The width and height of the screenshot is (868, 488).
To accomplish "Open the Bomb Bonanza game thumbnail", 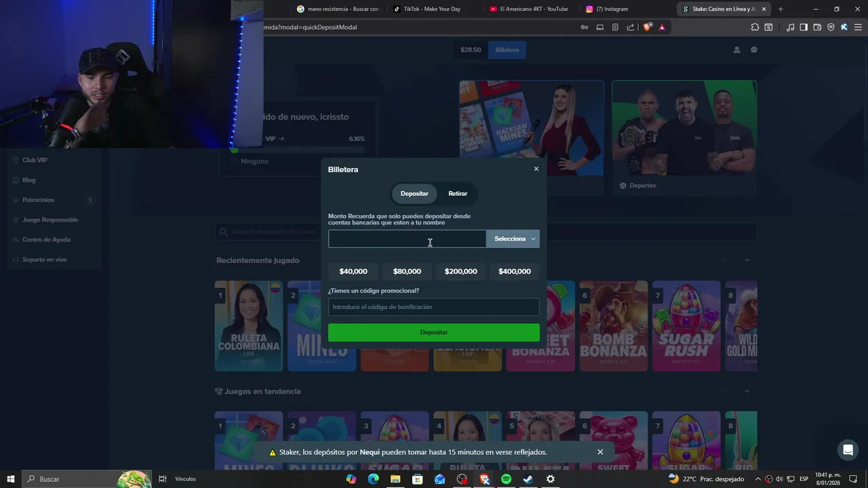I will coord(613,326).
